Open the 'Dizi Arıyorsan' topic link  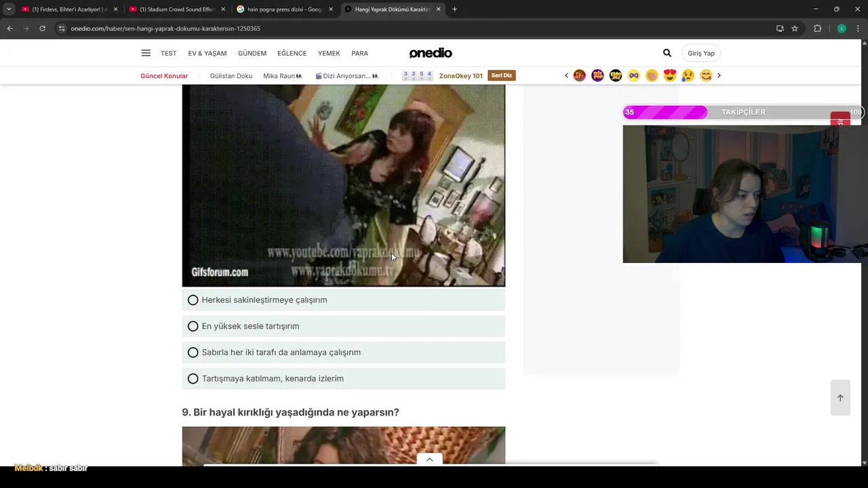coord(347,76)
